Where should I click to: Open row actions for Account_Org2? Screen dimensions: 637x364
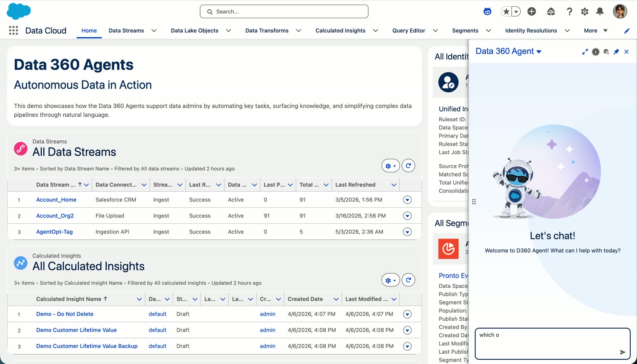click(x=407, y=216)
